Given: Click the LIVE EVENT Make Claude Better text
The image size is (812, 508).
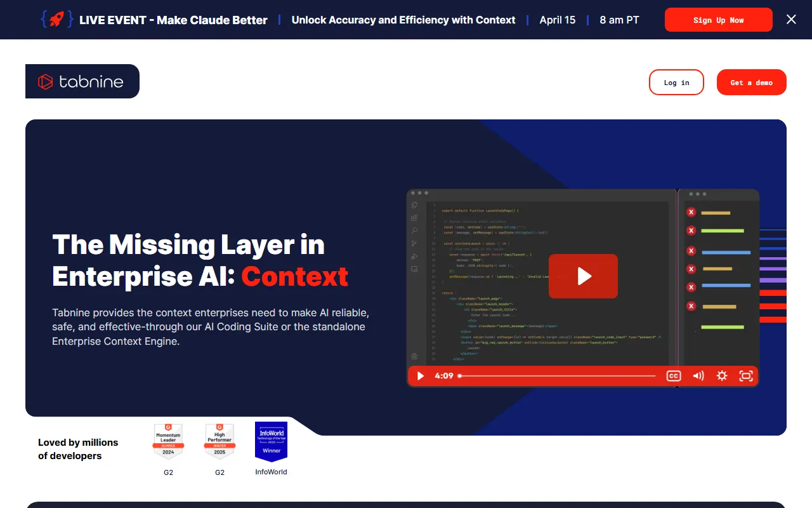Looking at the screenshot, I should (173, 20).
